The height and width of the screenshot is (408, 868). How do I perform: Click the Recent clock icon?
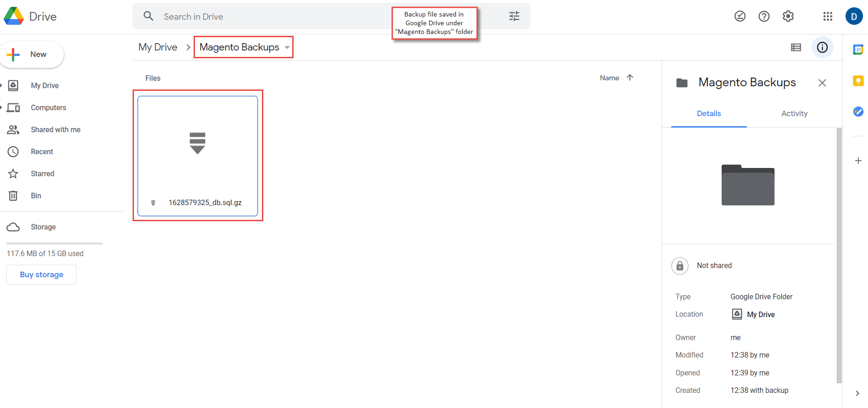tap(13, 151)
